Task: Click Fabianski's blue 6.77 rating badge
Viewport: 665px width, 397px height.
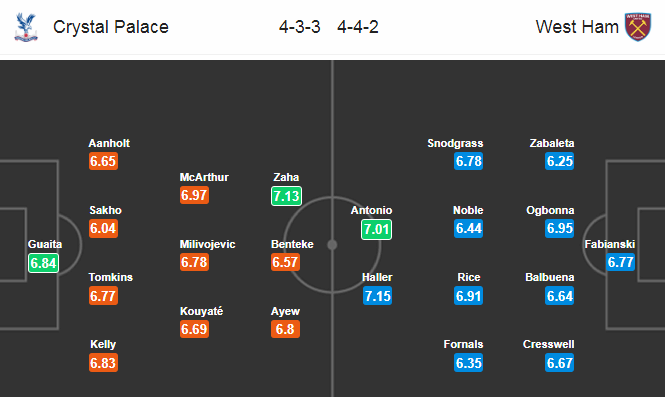Action: (x=620, y=262)
